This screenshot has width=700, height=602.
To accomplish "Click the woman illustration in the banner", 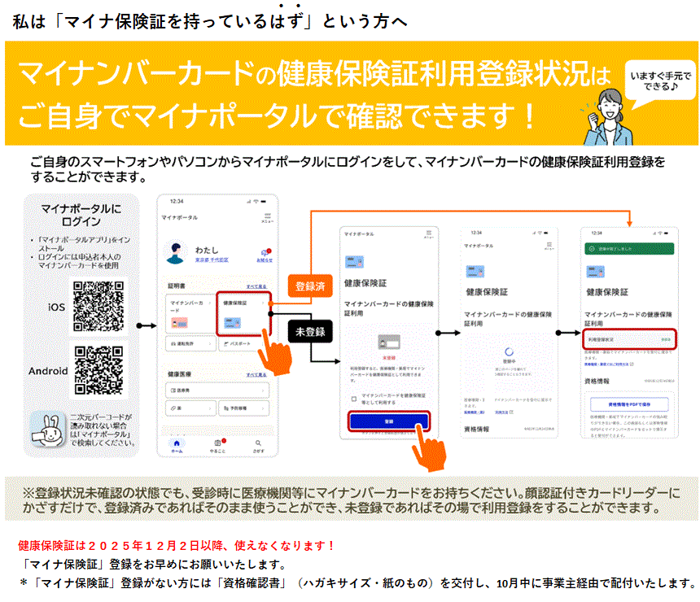I will (607, 117).
